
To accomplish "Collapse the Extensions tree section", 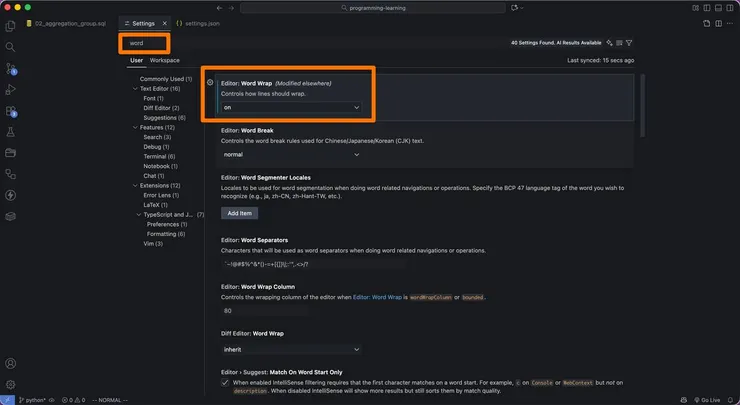I will 135,186.
